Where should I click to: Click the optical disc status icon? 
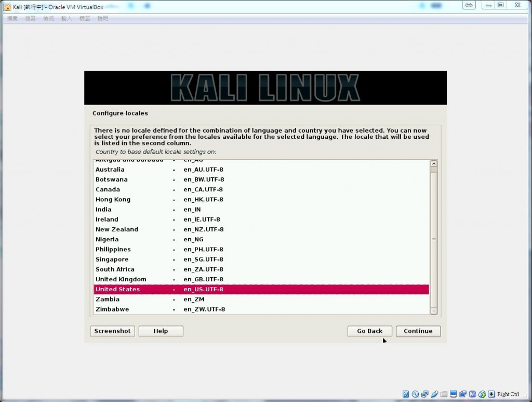415,394
